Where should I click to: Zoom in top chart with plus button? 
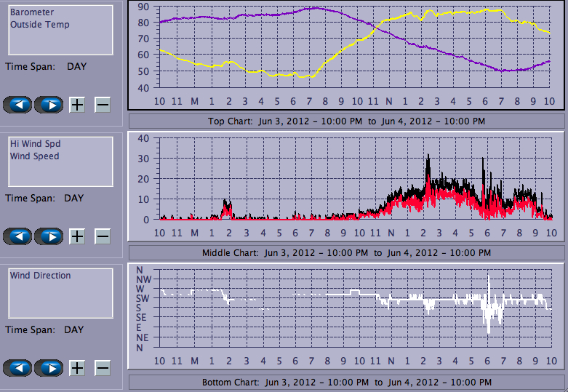click(77, 105)
